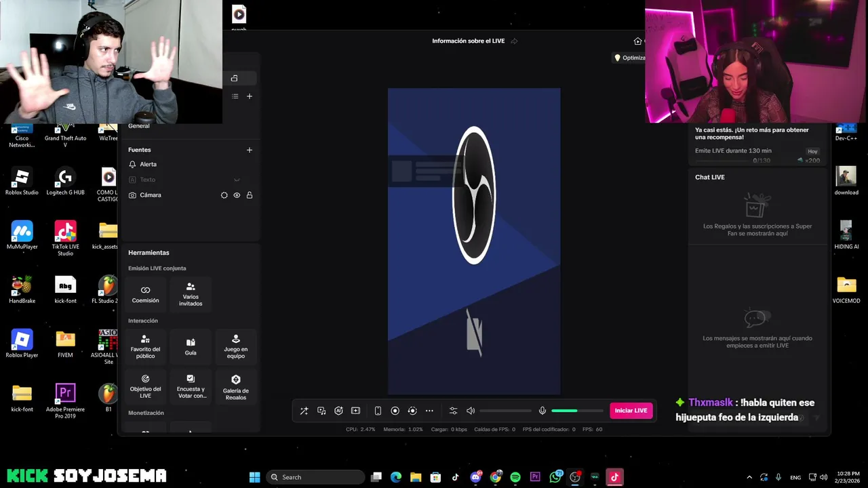Open TikTok LIVE Studio desktop shortcut
This screenshot has width=868, height=488.
(65, 239)
